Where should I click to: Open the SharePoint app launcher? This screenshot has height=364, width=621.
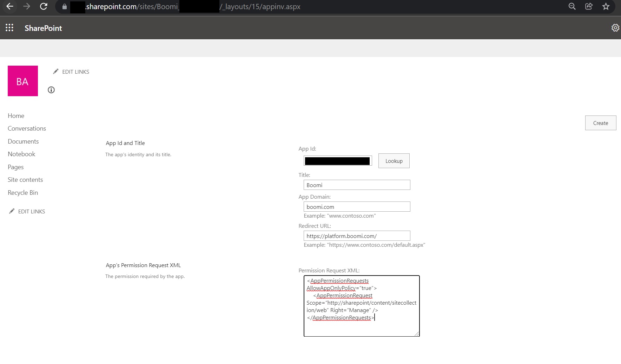[x=9, y=27]
